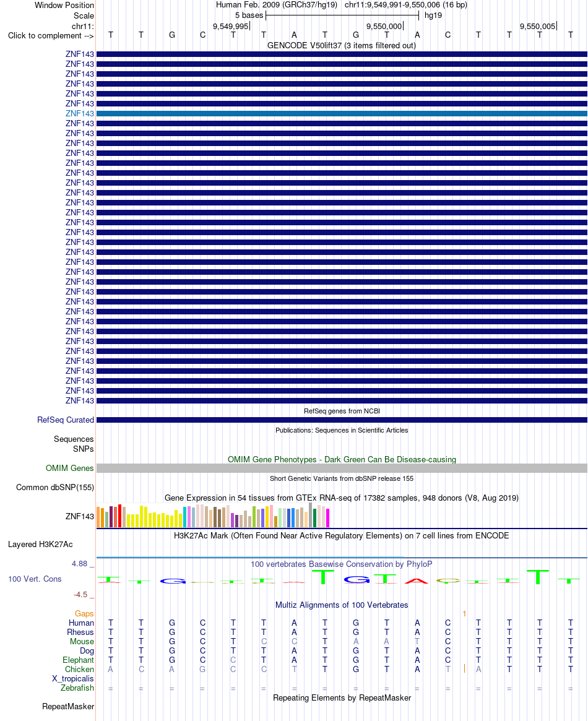Click the black ZNF143 label beside GTEx chart
This screenshot has height=721, width=588.
tap(79, 516)
